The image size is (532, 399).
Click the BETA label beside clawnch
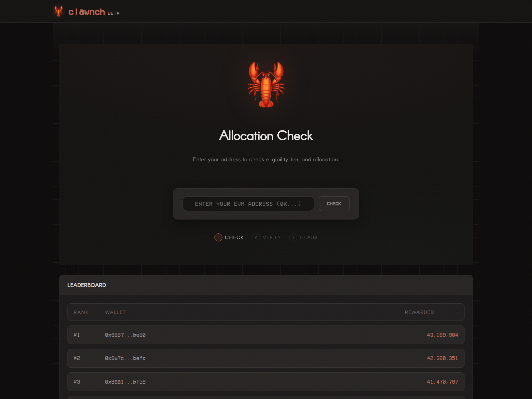coord(114,13)
